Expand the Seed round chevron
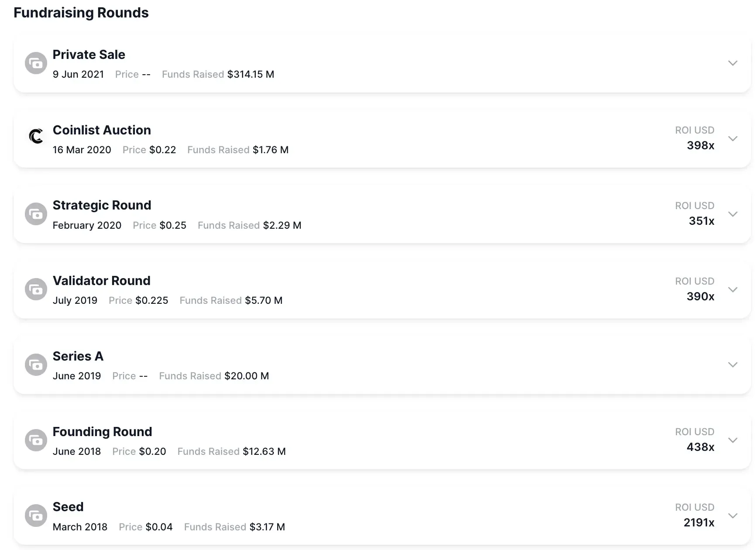Viewport: 756px width, 550px height. coord(733,516)
